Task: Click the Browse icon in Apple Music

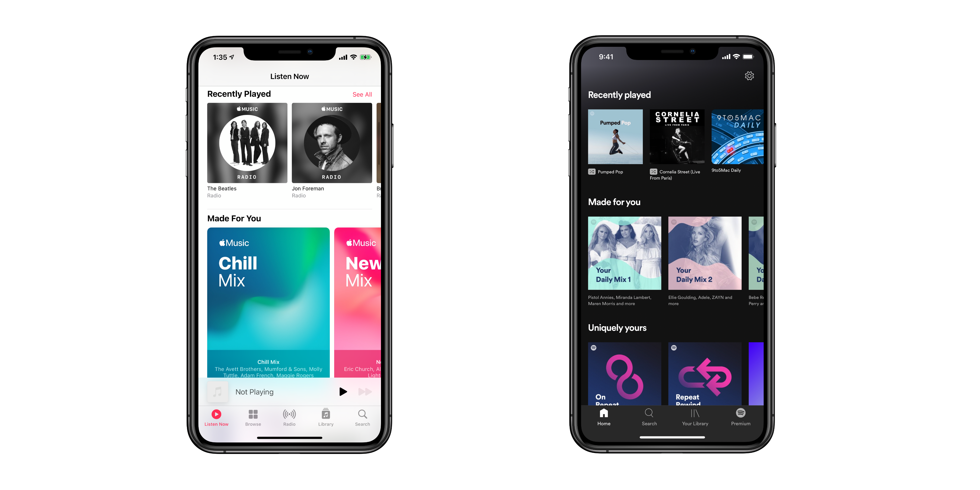Action: click(x=254, y=417)
